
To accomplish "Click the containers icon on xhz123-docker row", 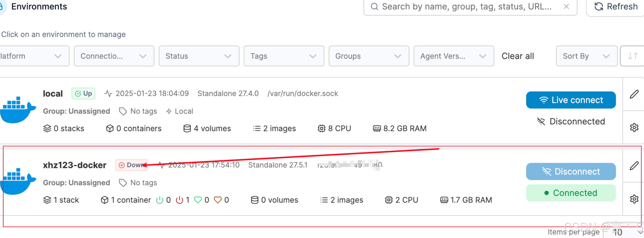I will [x=105, y=200].
